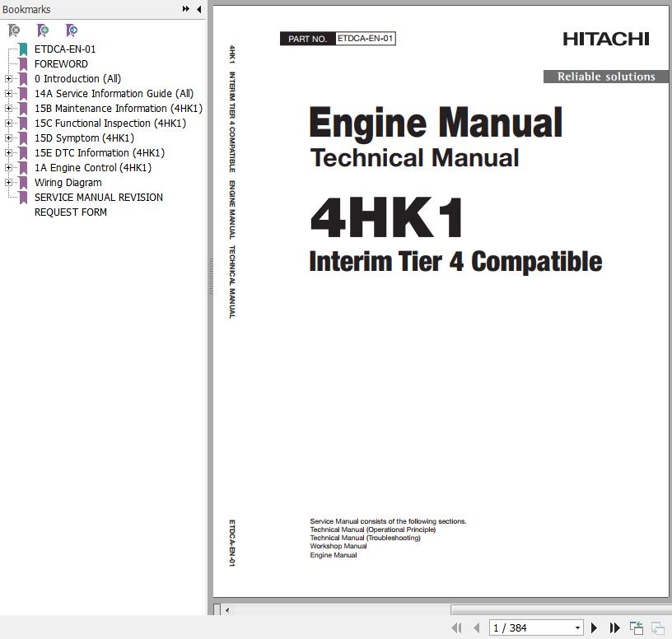
Task: Expand the 0 Introduction (All) bookmark
Action: 8,79
